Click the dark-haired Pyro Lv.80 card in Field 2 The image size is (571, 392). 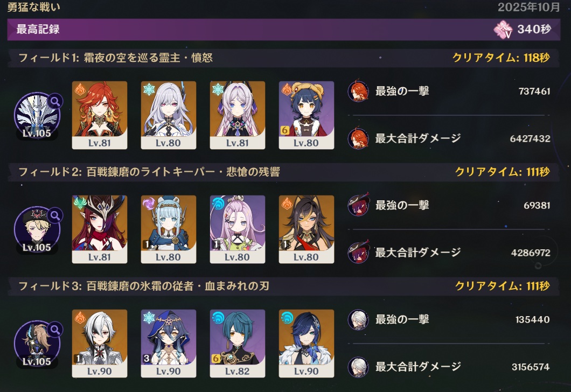pyautogui.click(x=307, y=229)
